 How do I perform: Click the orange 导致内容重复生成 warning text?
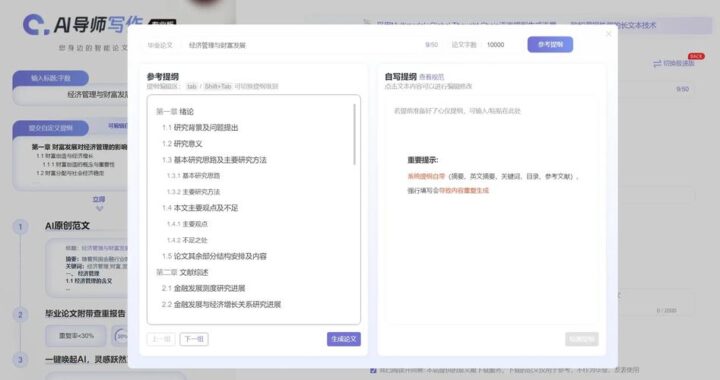click(x=464, y=190)
